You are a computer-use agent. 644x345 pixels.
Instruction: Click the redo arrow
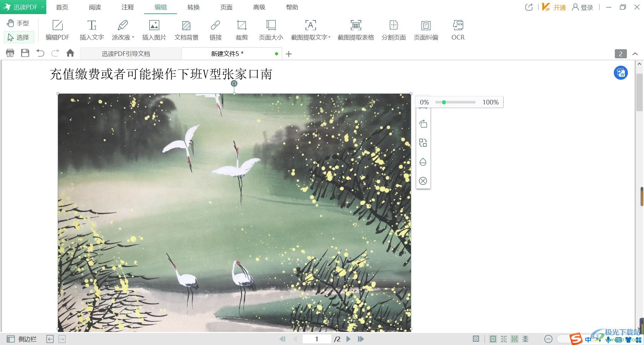[55, 53]
